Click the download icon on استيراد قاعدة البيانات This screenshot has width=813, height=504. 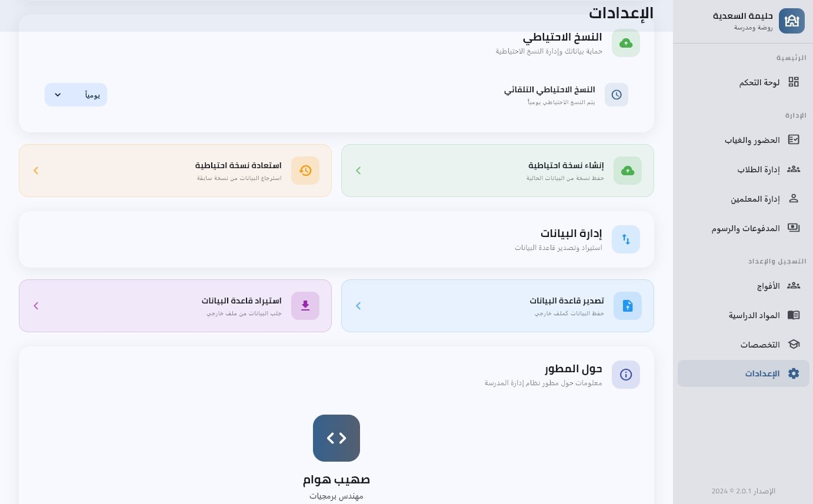tap(305, 306)
